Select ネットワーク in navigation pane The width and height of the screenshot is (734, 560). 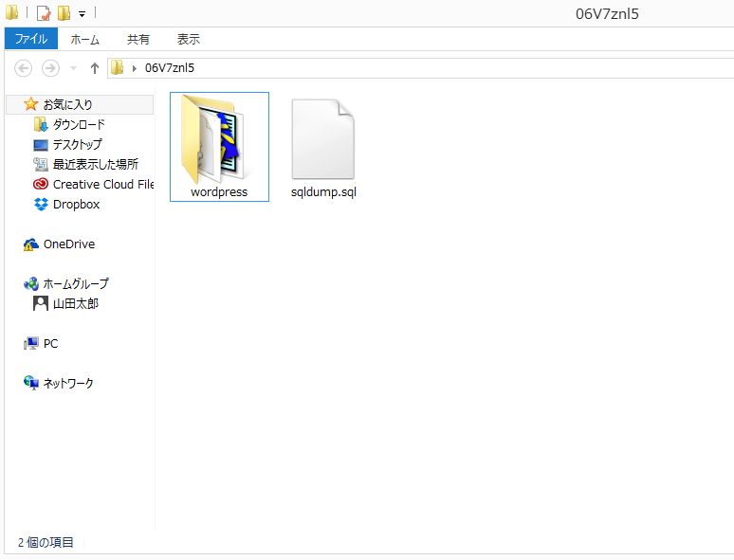(68, 383)
